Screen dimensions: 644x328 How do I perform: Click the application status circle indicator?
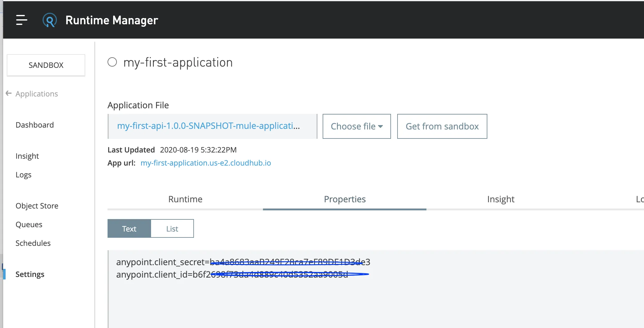coord(112,62)
